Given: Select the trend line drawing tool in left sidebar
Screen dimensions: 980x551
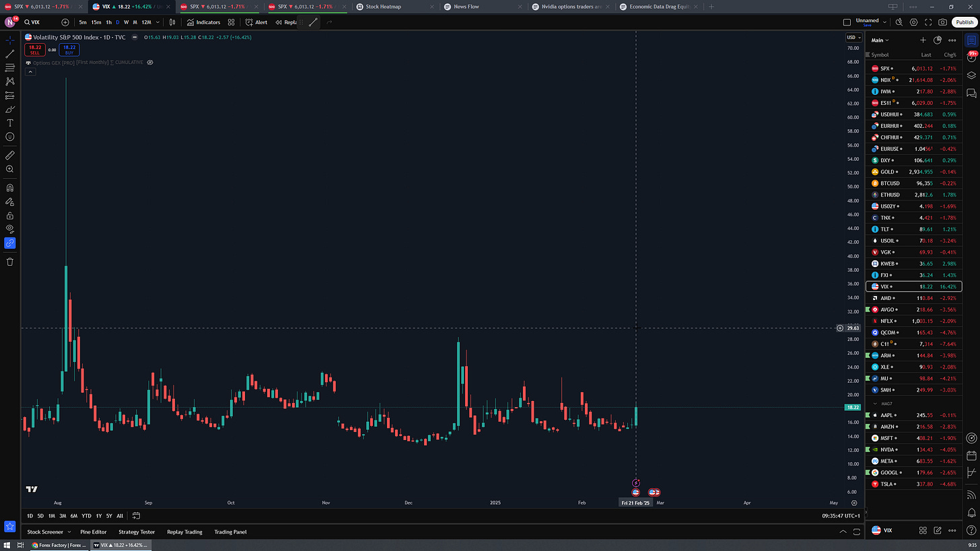Looking at the screenshot, I should [x=10, y=54].
